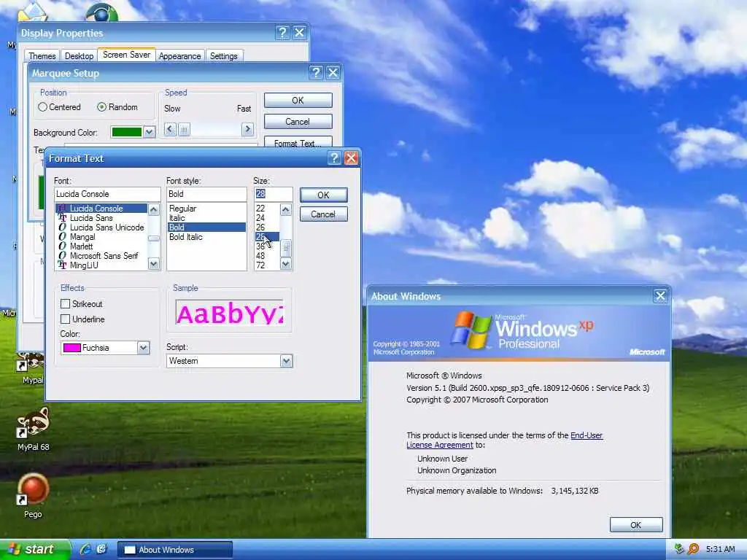The width and height of the screenshot is (747, 560).
Task: Click help icon in Marquee Setup title bar
Action: click(x=316, y=73)
